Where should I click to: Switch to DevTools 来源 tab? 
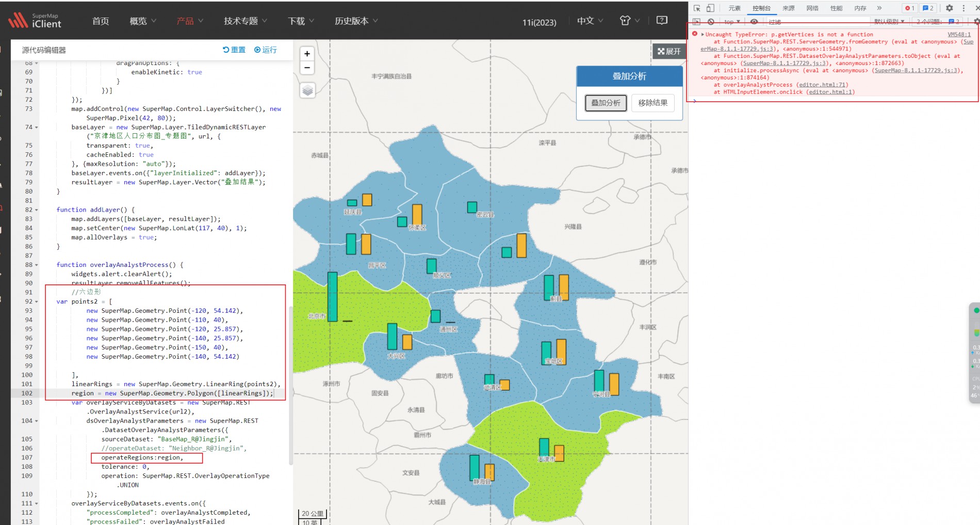coord(788,8)
